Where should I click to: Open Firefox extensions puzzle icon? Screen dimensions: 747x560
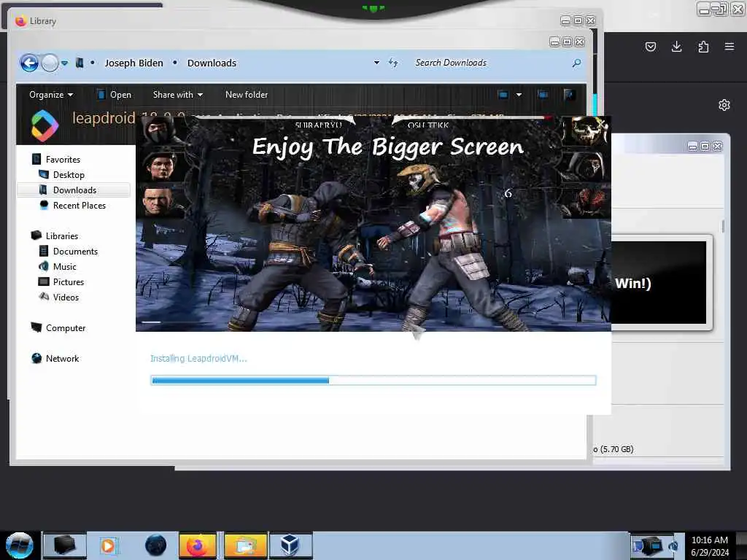click(703, 47)
